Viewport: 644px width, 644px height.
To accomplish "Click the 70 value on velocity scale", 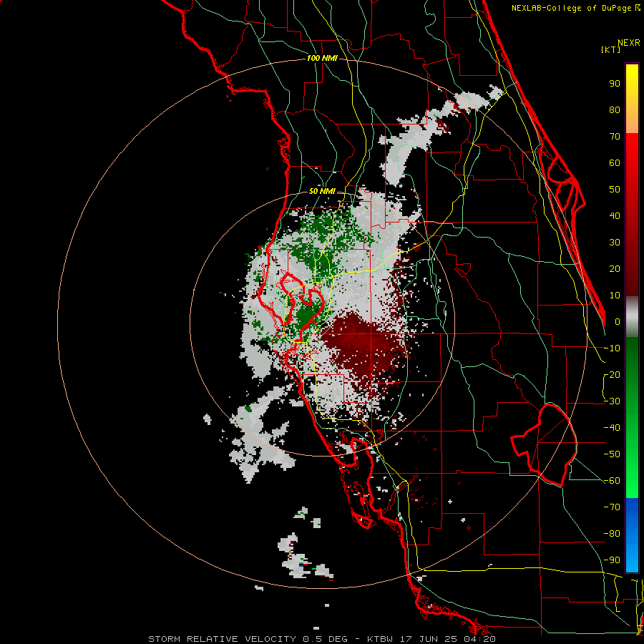I will [x=615, y=137].
